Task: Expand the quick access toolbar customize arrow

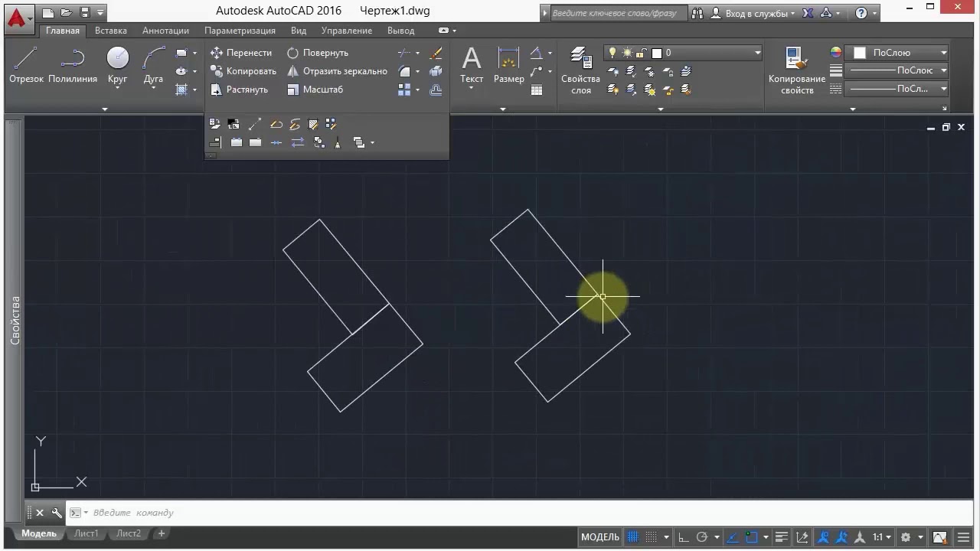Action: point(100,13)
